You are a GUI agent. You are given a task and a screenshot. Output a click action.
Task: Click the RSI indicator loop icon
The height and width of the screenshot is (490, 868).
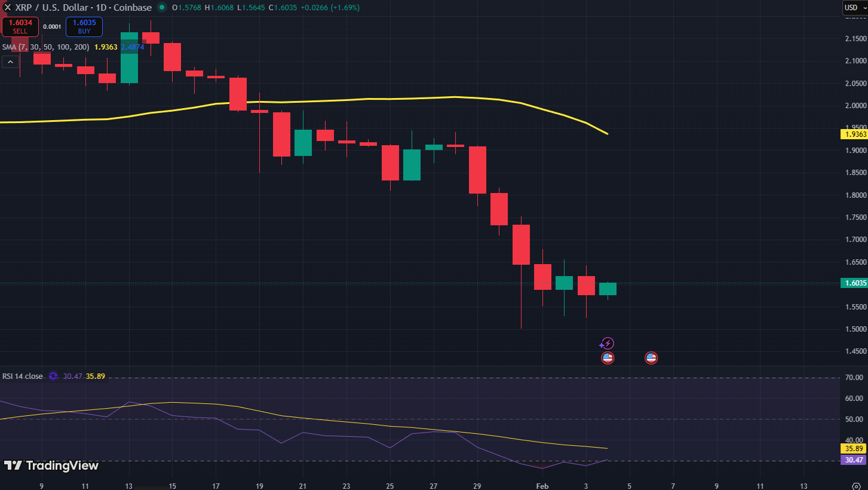click(53, 376)
